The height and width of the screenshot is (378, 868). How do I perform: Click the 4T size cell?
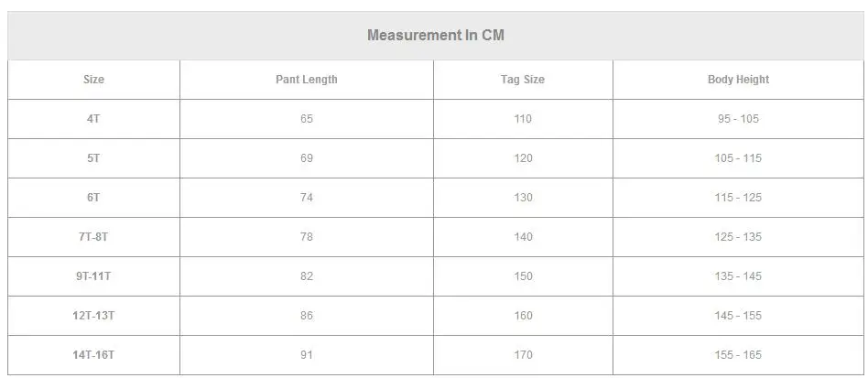click(x=93, y=118)
